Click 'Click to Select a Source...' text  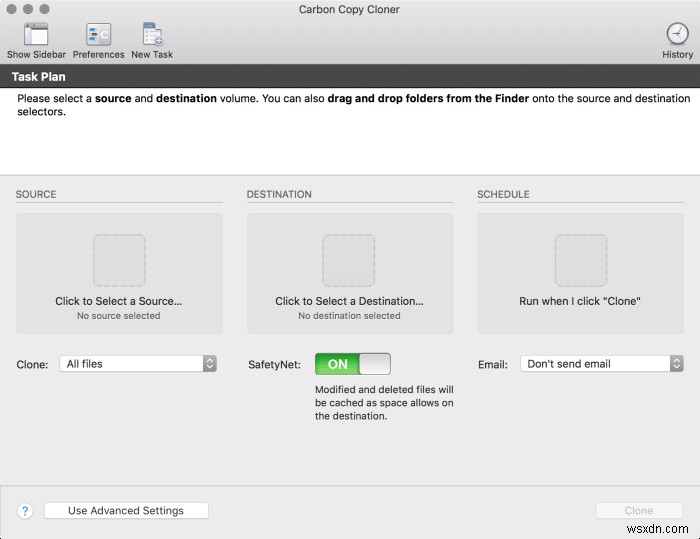point(119,301)
